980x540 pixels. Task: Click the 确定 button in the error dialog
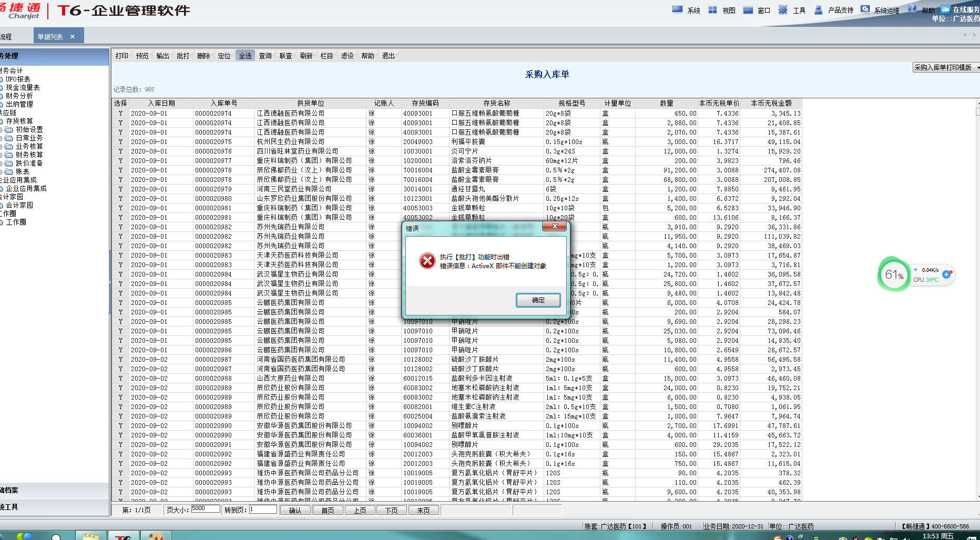pos(538,300)
